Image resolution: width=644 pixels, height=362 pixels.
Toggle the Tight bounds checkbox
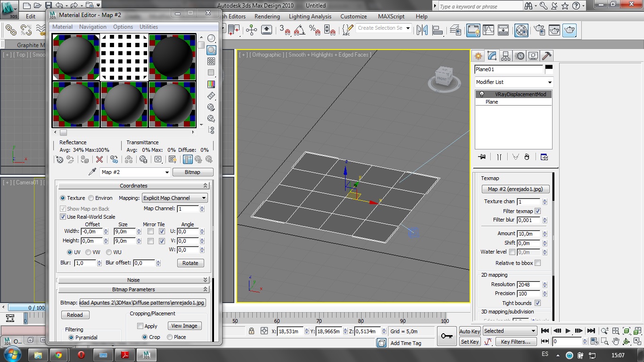click(x=538, y=303)
